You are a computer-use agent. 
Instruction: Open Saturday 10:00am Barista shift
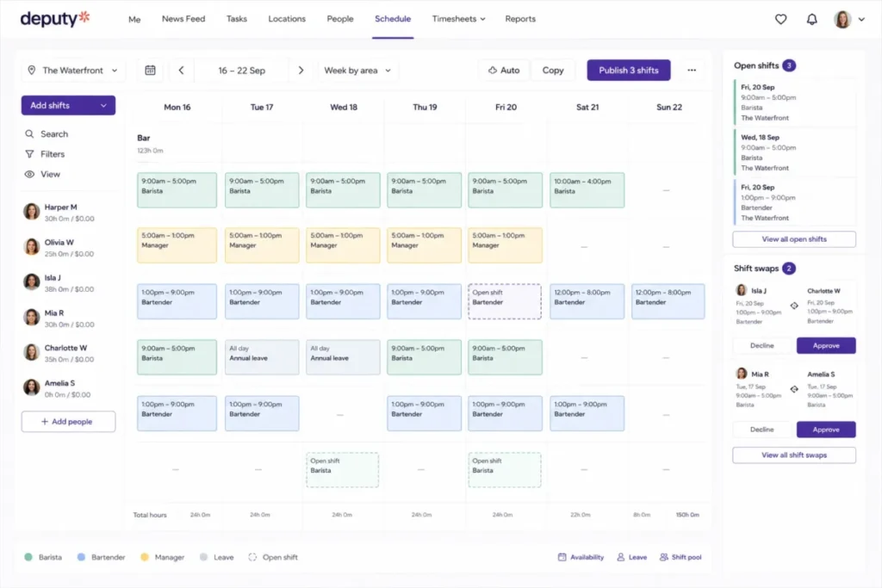[x=587, y=190]
